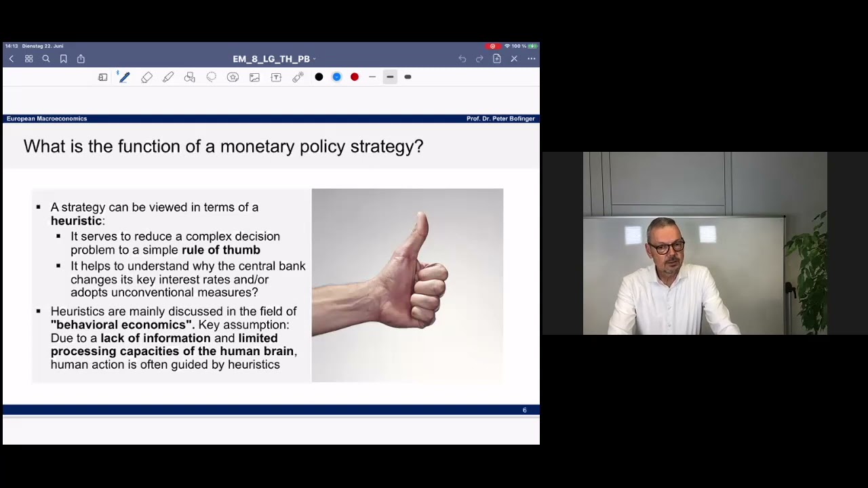Tap the red screen recording indicator
This screenshot has width=868, height=488.
pyautogui.click(x=493, y=46)
